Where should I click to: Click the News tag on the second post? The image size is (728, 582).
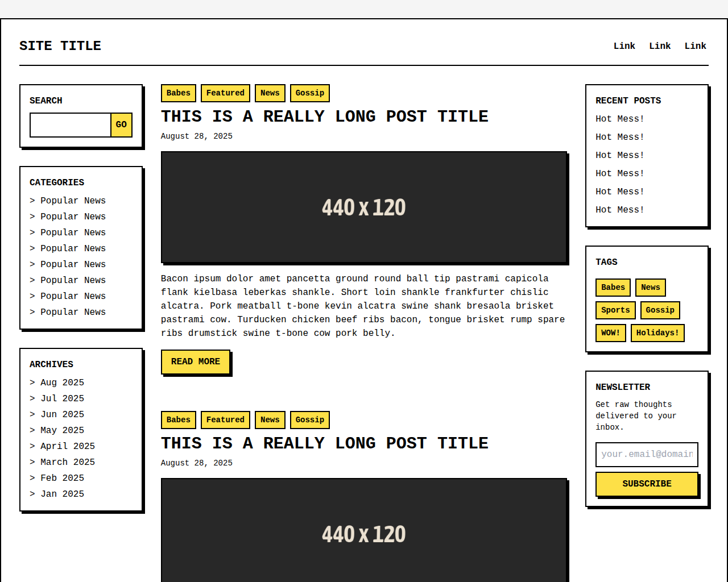tap(270, 419)
